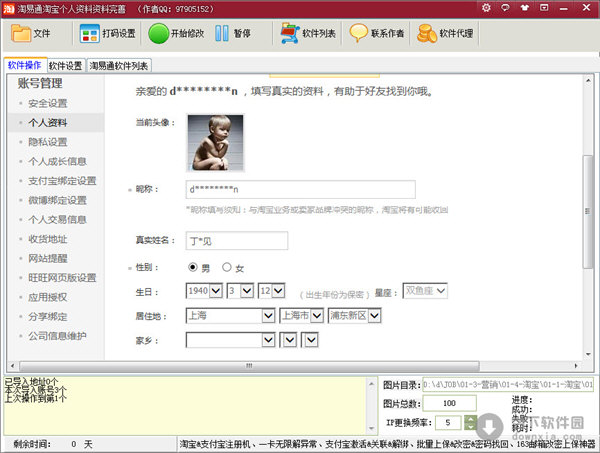Image resolution: width=600 pixels, height=453 pixels.
Task: Click the IP更换频率 value field
Action: pyautogui.click(x=448, y=422)
